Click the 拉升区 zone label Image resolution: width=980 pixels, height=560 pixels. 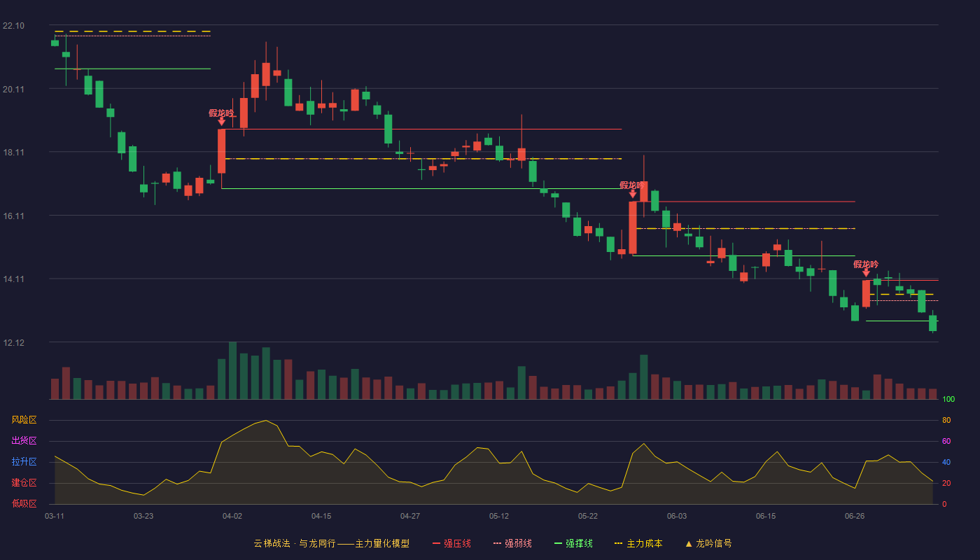pyautogui.click(x=24, y=462)
